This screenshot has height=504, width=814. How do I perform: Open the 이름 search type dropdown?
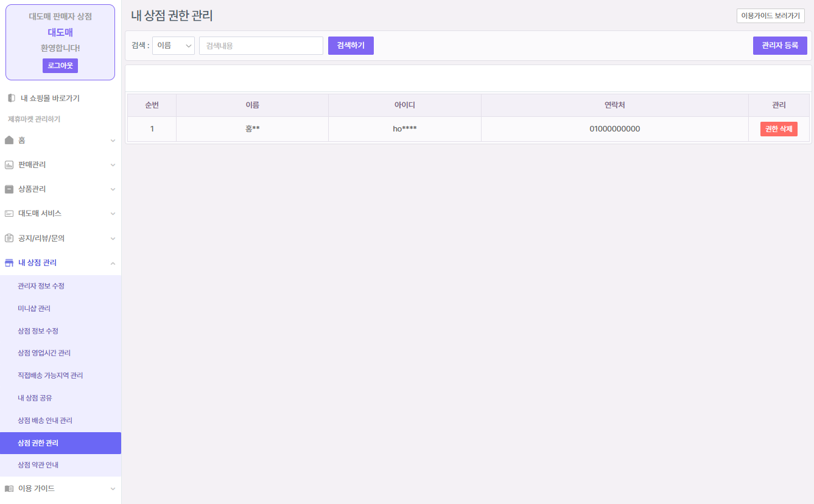tap(174, 46)
